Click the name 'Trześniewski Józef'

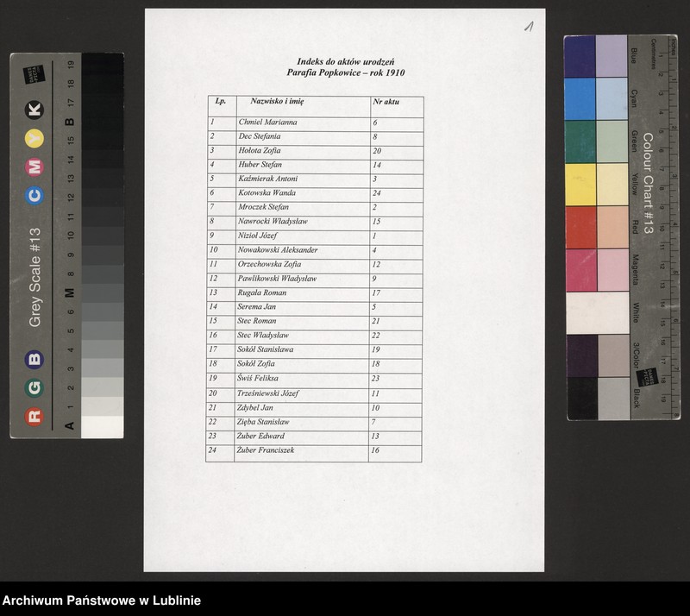click(x=267, y=393)
